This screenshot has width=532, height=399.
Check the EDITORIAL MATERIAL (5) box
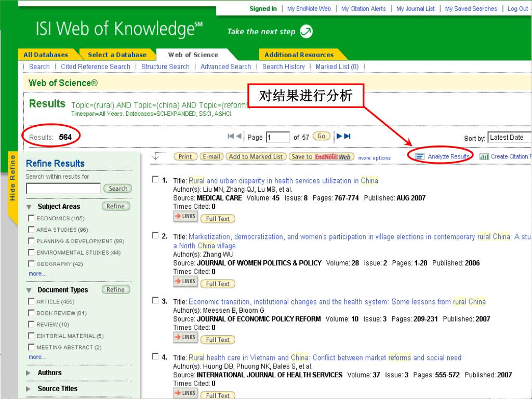pyautogui.click(x=31, y=336)
